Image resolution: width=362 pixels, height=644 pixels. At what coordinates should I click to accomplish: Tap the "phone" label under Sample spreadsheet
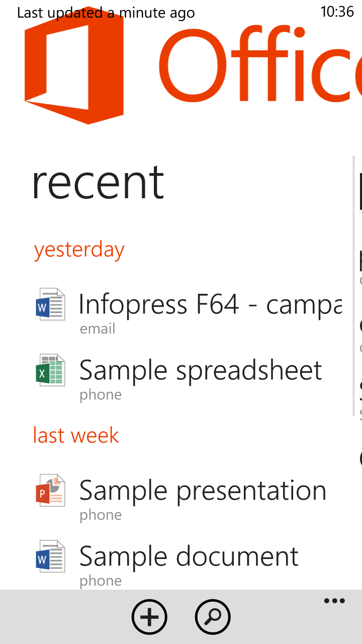click(x=101, y=394)
